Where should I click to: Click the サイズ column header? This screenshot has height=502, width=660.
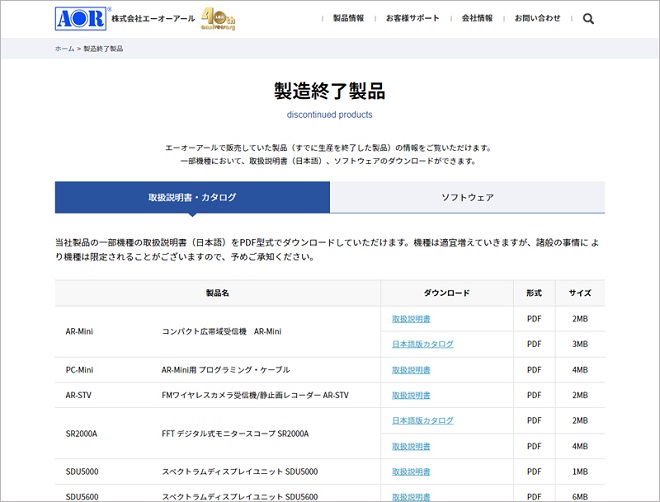coord(580,293)
